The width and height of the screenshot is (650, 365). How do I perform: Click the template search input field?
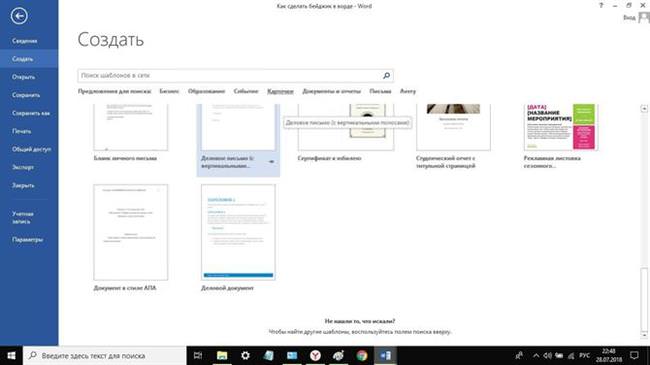coord(229,75)
